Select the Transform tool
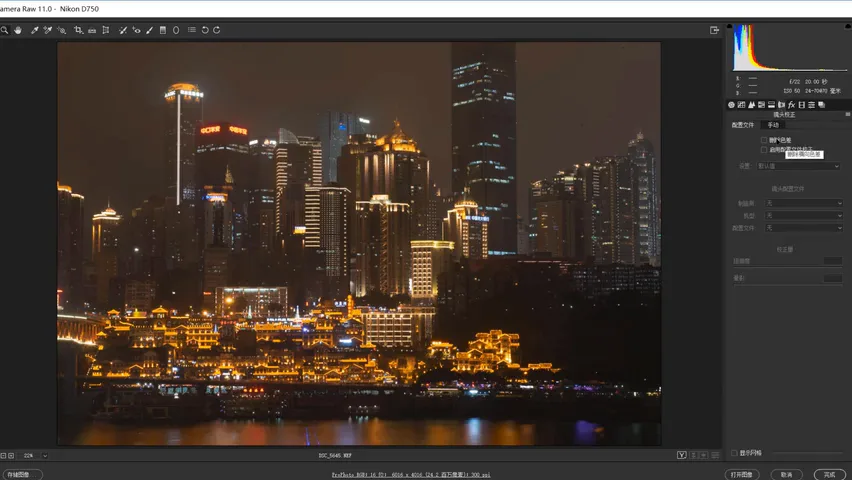 (106, 30)
